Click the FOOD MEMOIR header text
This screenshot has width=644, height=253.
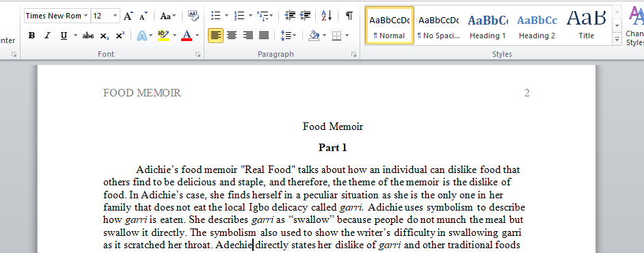tap(142, 93)
